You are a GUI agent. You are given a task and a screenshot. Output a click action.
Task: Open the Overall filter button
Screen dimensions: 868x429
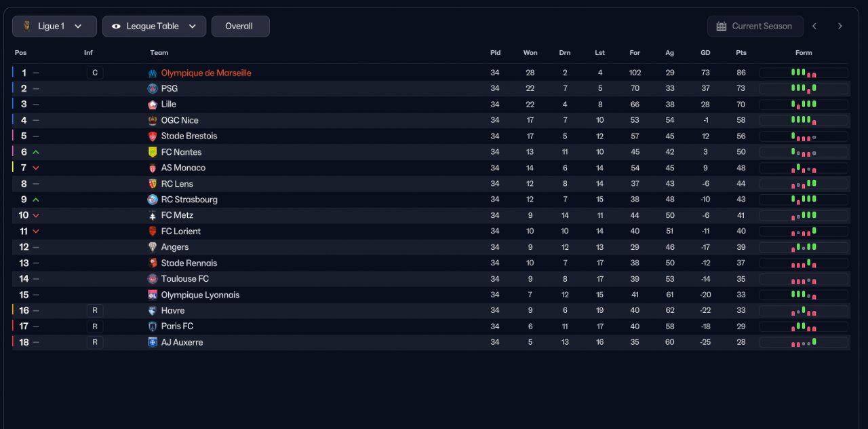point(241,26)
